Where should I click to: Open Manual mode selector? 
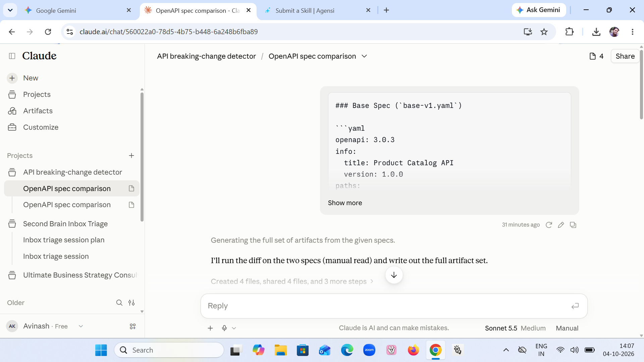[x=567, y=328]
